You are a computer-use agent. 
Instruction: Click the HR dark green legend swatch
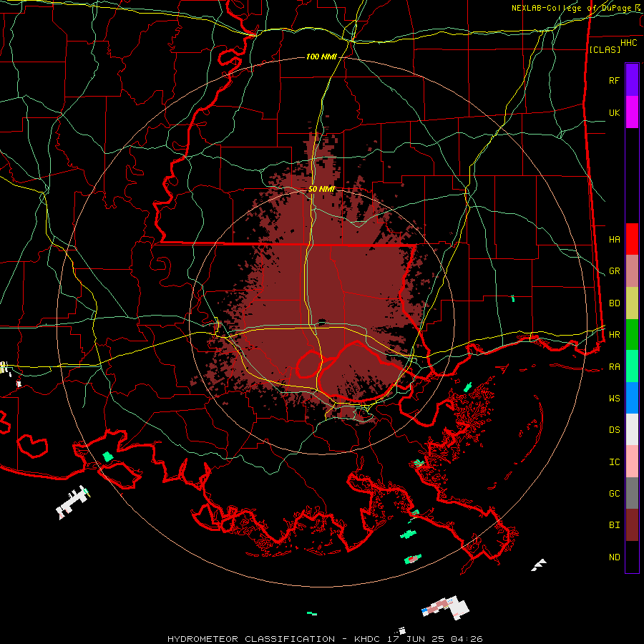[632, 335]
